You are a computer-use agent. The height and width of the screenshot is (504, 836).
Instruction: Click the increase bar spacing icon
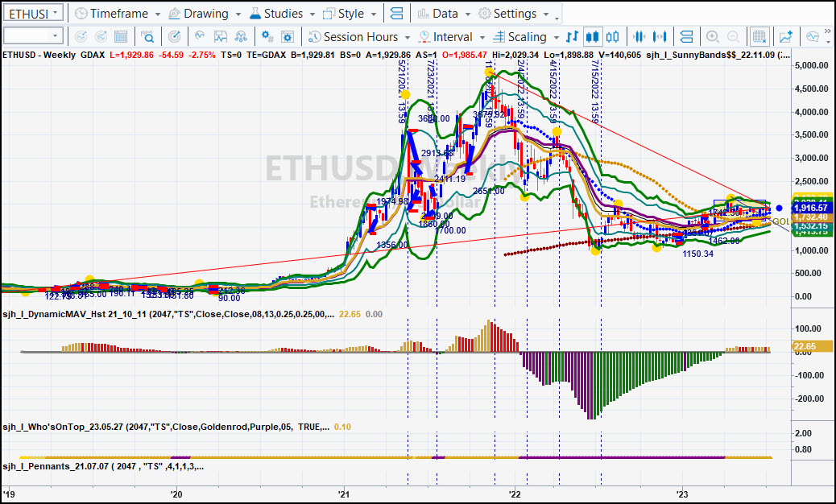click(660, 36)
